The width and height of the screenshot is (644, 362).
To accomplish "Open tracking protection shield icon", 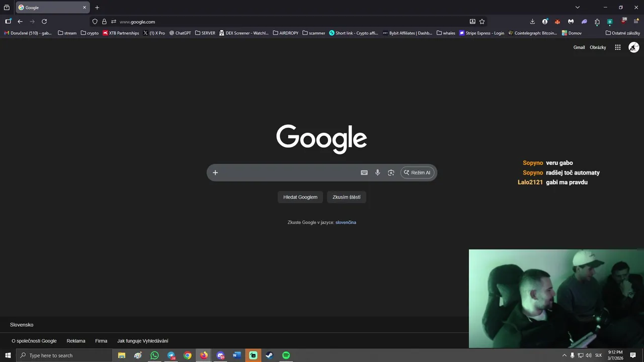I will tap(95, 22).
